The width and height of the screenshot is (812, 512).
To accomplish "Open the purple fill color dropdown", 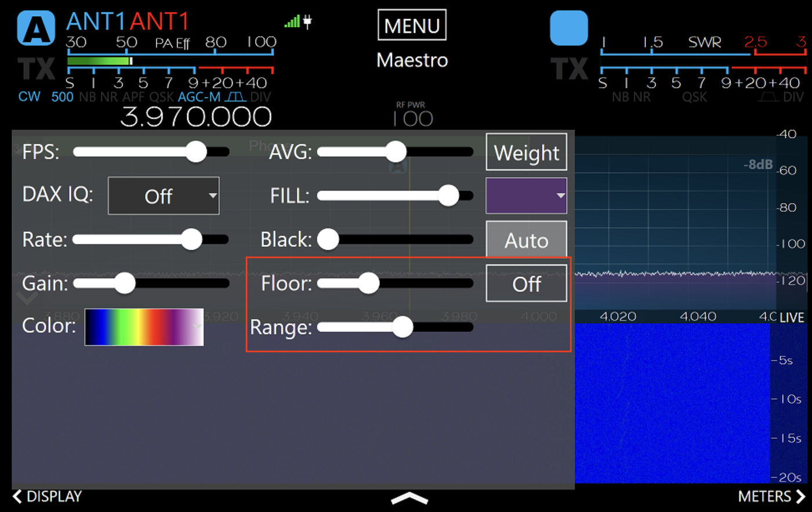I will pyautogui.click(x=526, y=196).
